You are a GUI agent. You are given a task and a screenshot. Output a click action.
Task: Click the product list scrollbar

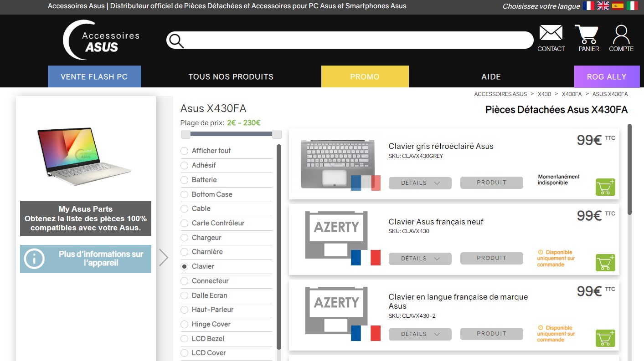coord(630,169)
